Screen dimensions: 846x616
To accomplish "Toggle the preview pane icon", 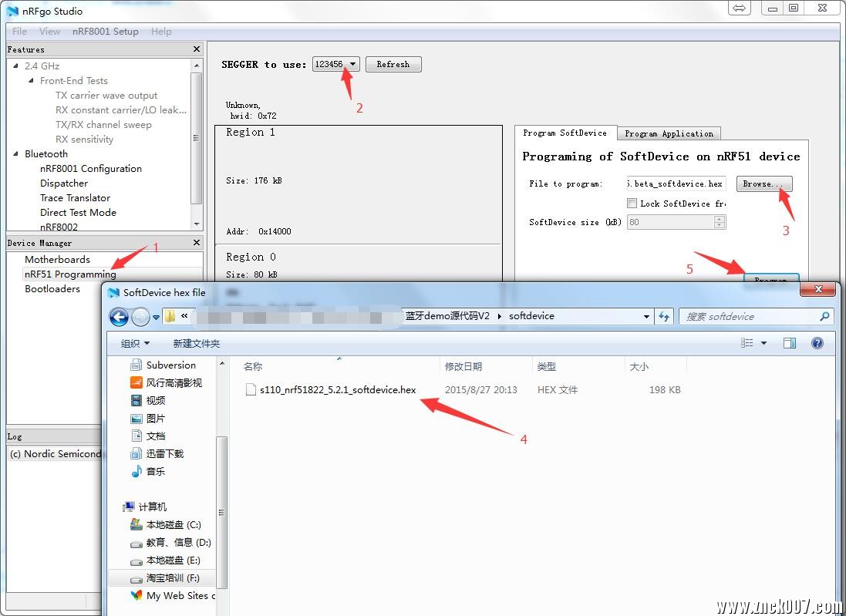I will point(790,343).
